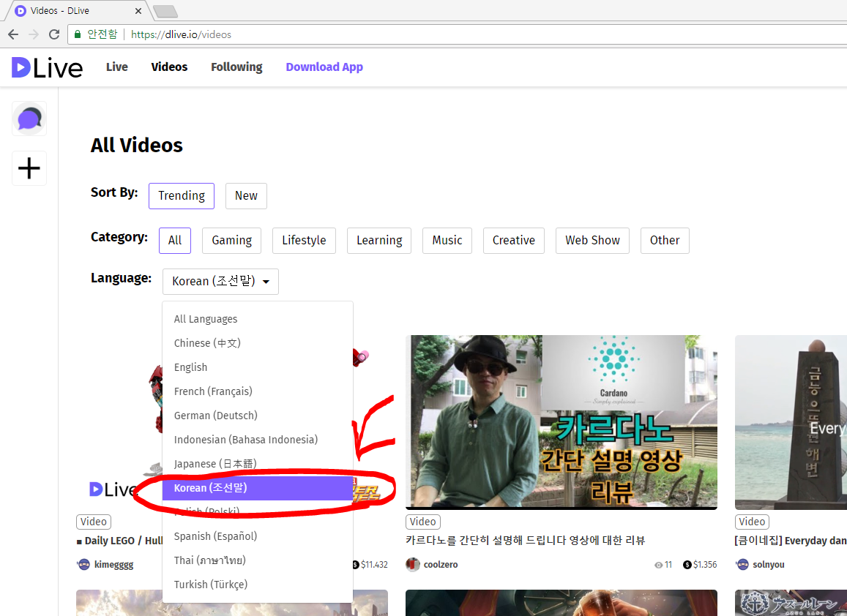Visit the kimegggg channel name
Image resolution: width=847 pixels, height=616 pixels.
[114, 566]
